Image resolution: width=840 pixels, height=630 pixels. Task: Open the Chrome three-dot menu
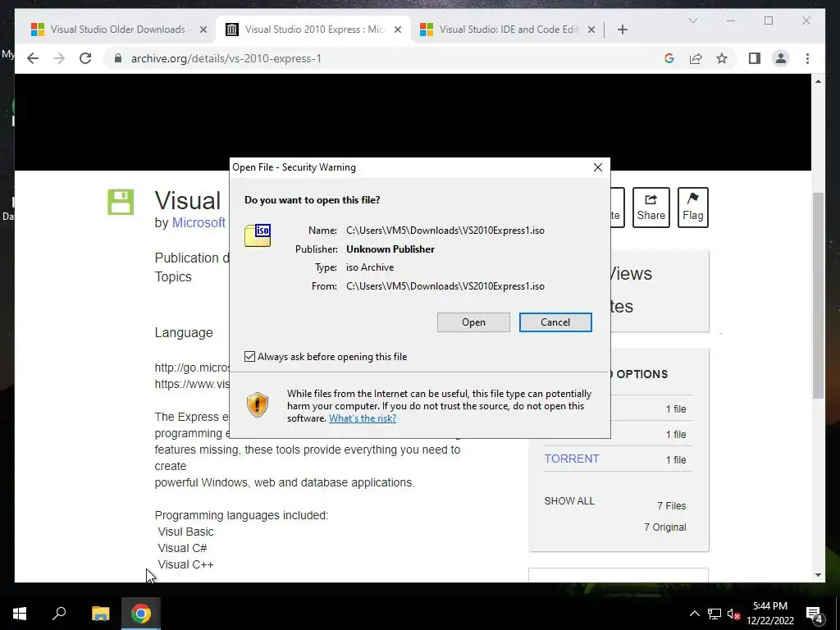[x=807, y=58]
